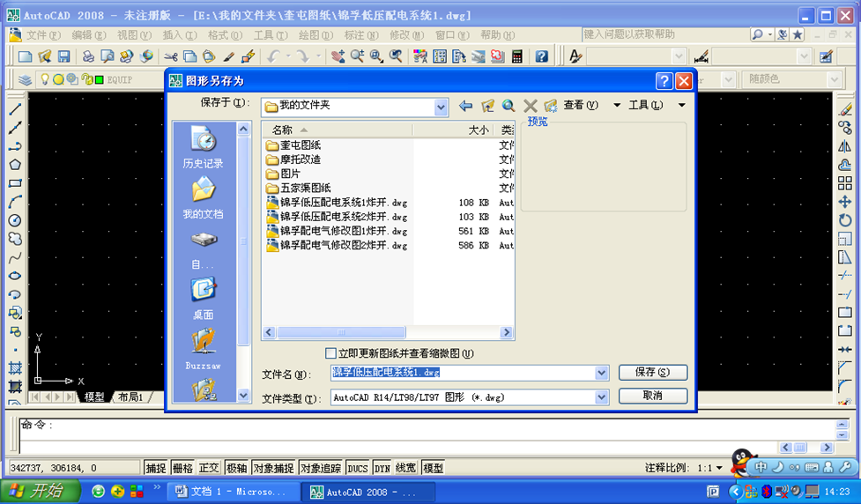Click dialog help question mark button
Screen dimensions: 861x504
tap(664, 81)
